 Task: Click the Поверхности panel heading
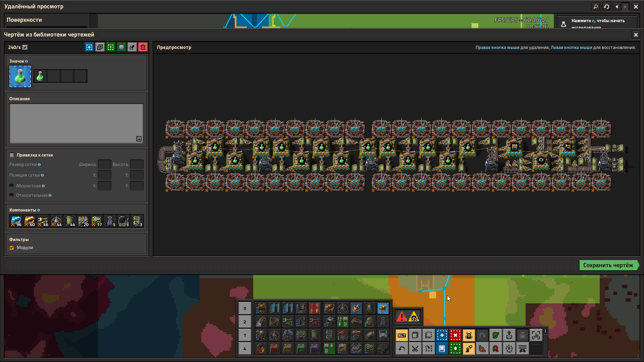[24, 20]
